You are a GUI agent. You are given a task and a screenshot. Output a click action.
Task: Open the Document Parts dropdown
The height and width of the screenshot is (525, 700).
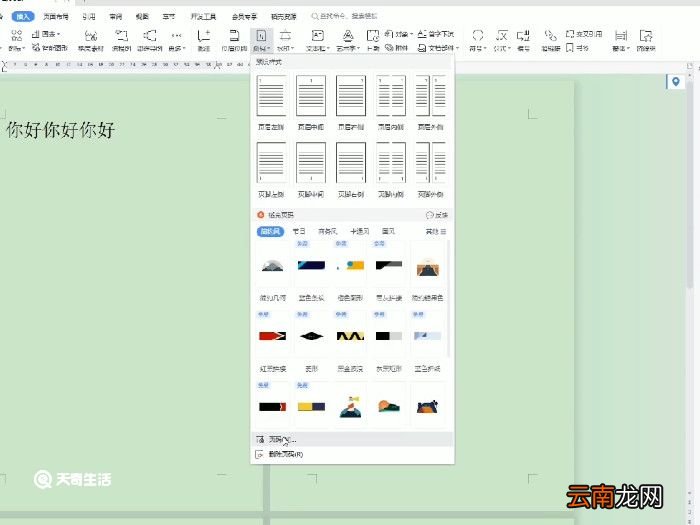(x=438, y=47)
